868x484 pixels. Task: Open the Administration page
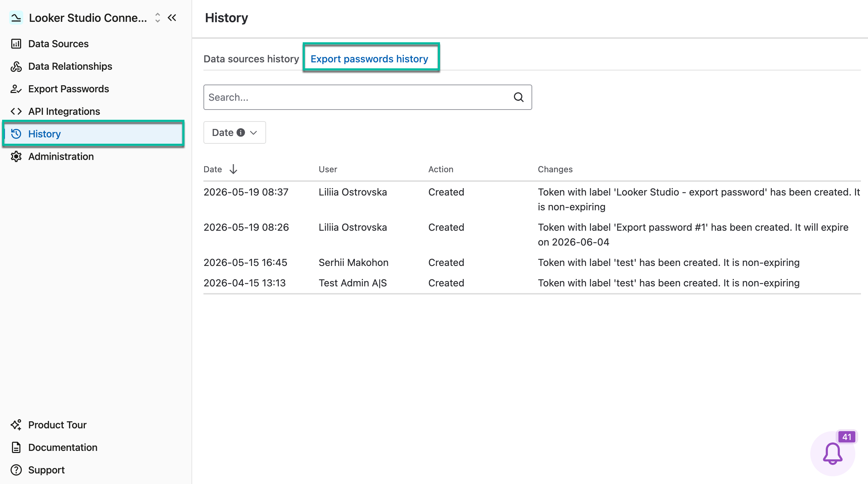(61, 156)
